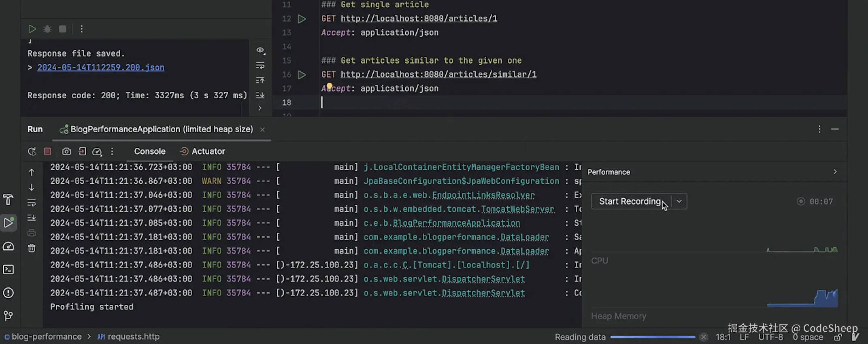Print console output icon
The image size is (868, 344).
click(x=32, y=233)
